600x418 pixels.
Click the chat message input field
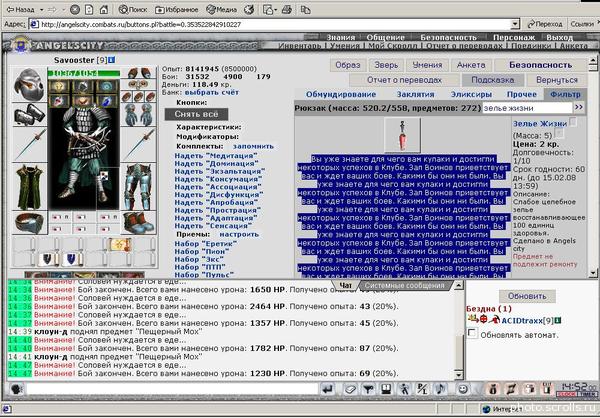(x=172, y=390)
